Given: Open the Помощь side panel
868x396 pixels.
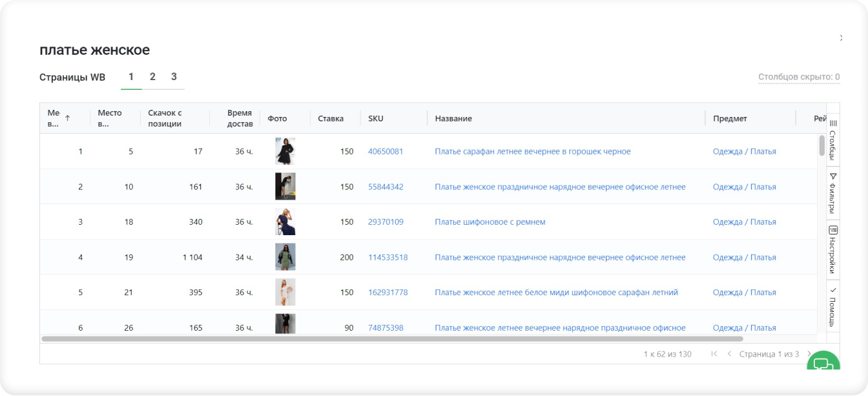Looking at the screenshot, I should pos(832,306).
